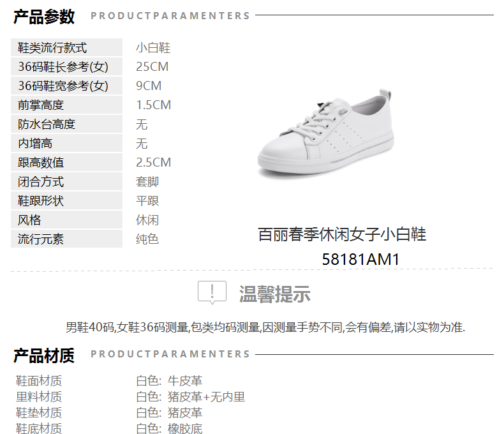504x434 pixels.
Task: Click the 跟高数值 parameter label
Action: pos(41,162)
